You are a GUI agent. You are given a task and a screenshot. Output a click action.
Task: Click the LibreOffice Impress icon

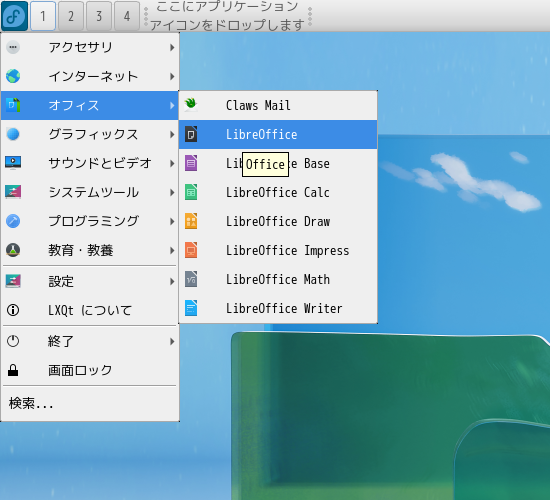pos(191,250)
